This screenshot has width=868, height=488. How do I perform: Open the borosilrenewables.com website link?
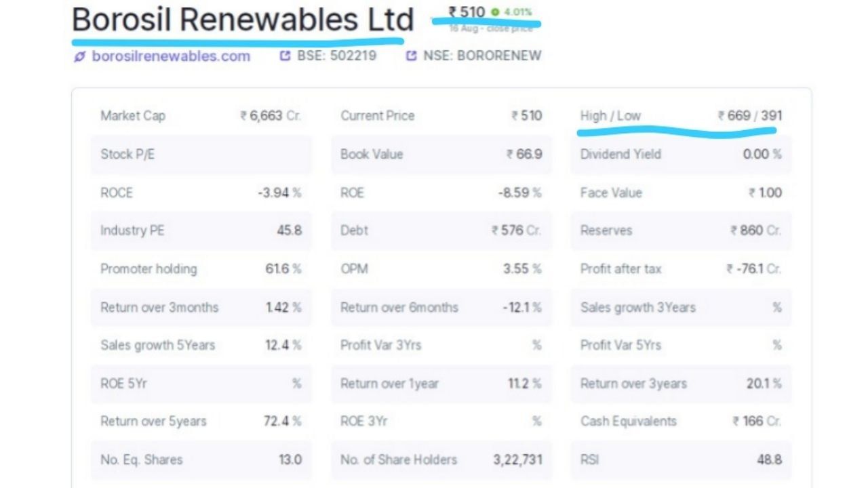pos(171,56)
